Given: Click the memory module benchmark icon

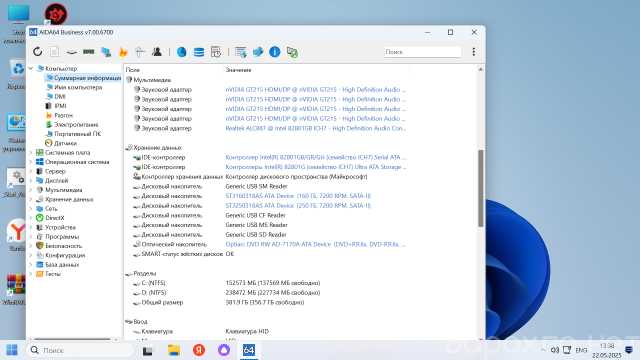Looking at the screenshot, I should [x=89, y=52].
